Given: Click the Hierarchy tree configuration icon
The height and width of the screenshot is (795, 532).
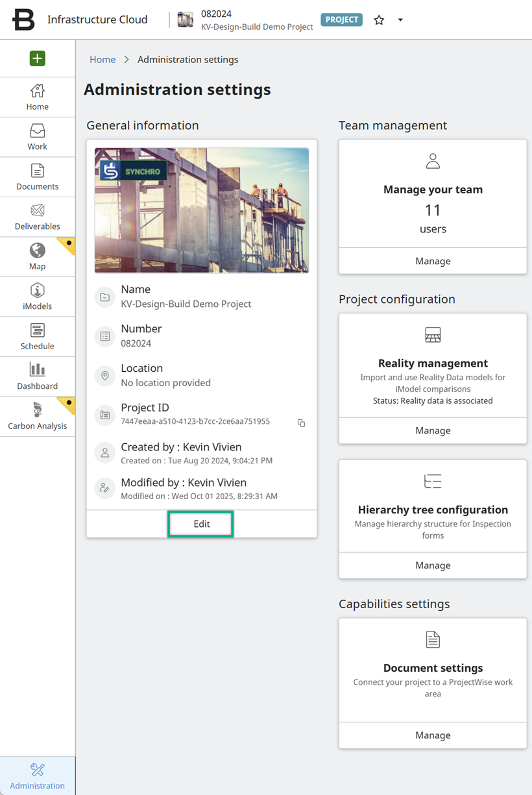Looking at the screenshot, I should click(x=433, y=481).
